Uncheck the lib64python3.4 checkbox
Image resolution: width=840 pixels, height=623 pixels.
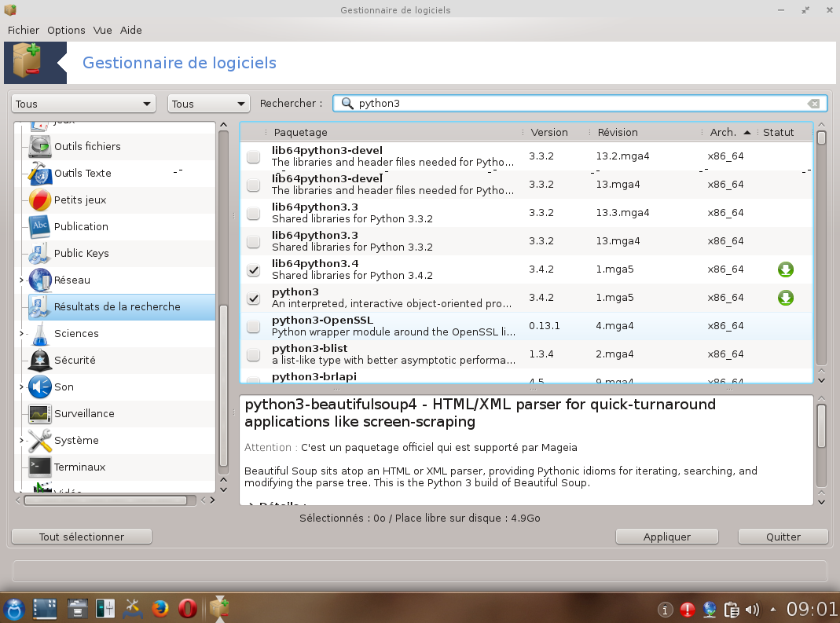[x=253, y=270]
